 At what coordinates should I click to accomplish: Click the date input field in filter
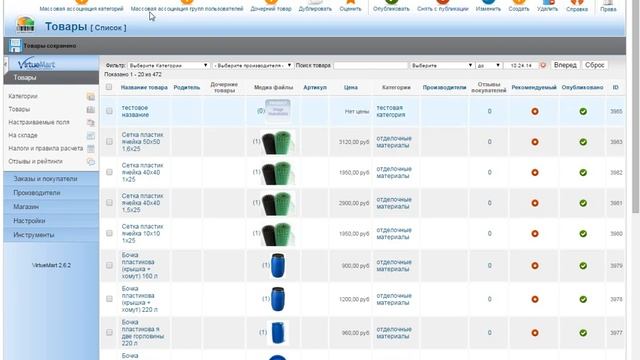click(x=521, y=65)
